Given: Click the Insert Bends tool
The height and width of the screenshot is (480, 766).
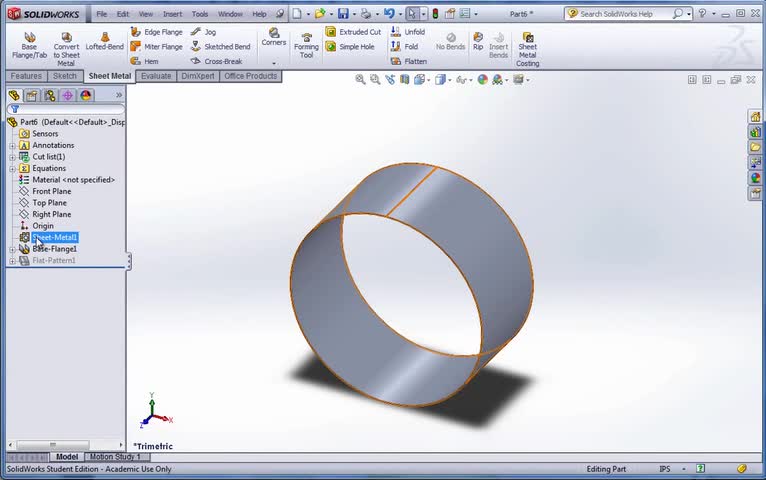Looking at the screenshot, I should tap(498, 45).
